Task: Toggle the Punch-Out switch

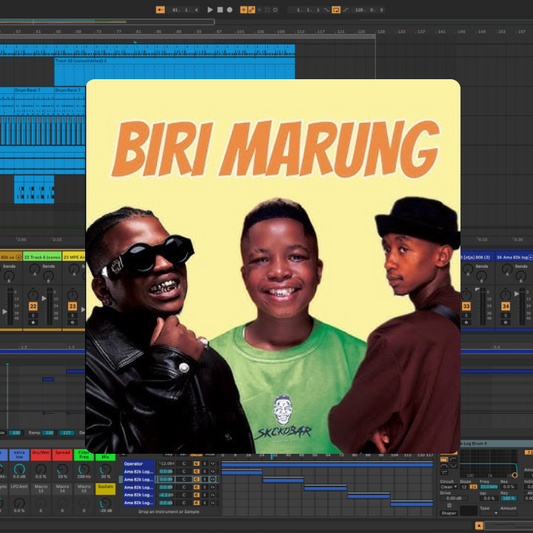Action: click(x=345, y=10)
